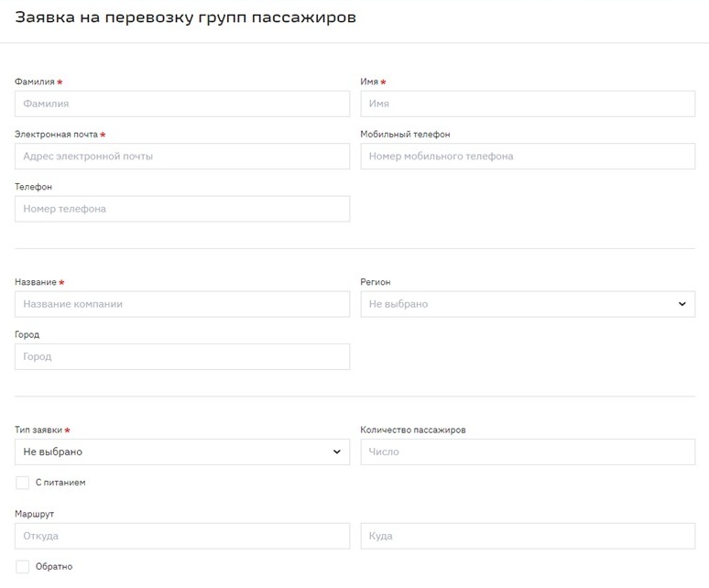Open the Регион 'Не выбрано' select box
Image resolution: width=709 pixels, height=588 pixels.
pos(518,304)
